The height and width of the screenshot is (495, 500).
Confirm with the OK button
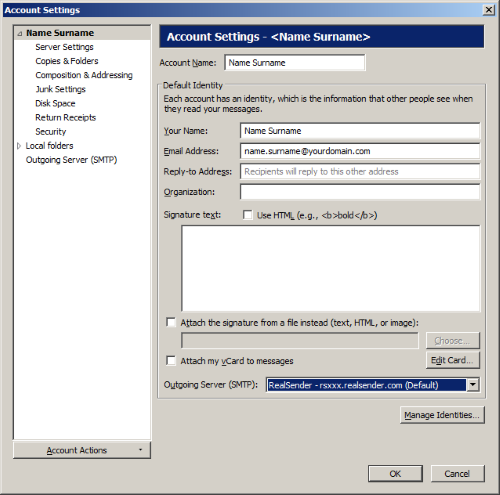[x=395, y=474]
